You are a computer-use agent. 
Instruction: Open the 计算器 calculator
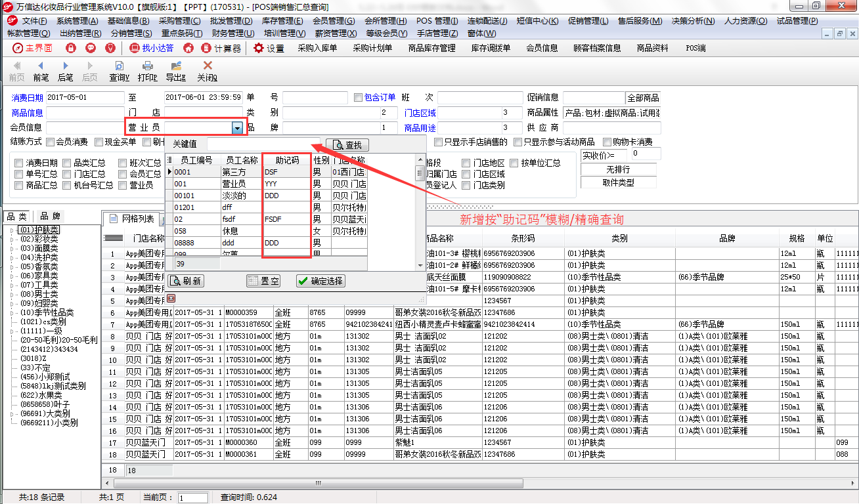221,48
